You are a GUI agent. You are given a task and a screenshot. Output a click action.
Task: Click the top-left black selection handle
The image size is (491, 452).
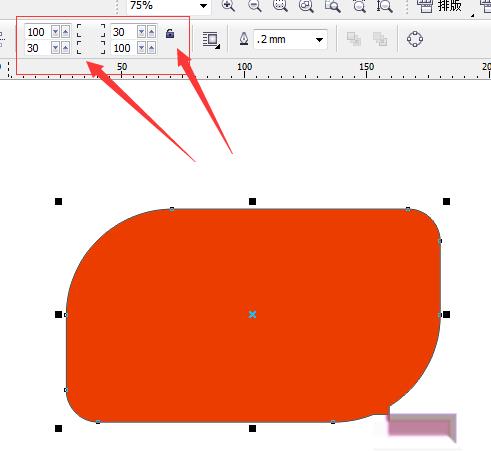pos(58,201)
